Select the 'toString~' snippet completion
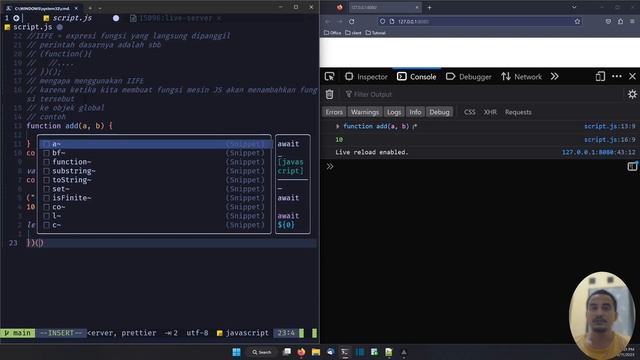 pos(155,180)
